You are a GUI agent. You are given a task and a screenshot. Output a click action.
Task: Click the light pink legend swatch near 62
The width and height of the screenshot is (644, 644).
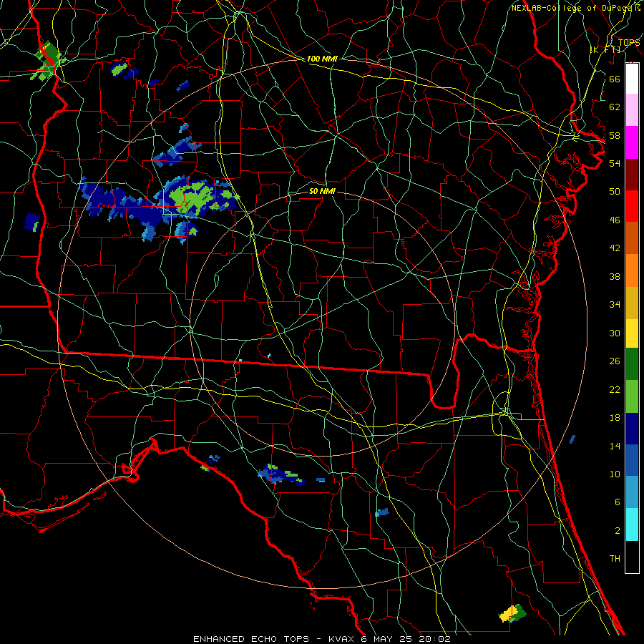[x=632, y=109]
